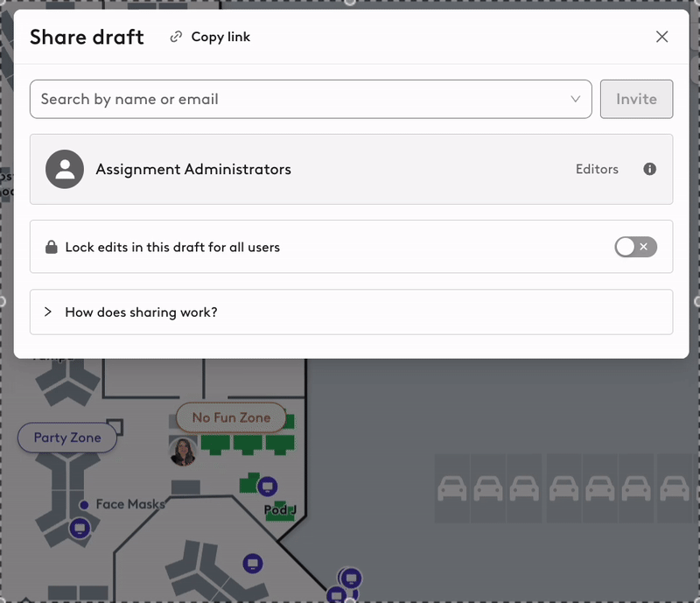Open the search suggestions dropdown chevron

(575, 99)
